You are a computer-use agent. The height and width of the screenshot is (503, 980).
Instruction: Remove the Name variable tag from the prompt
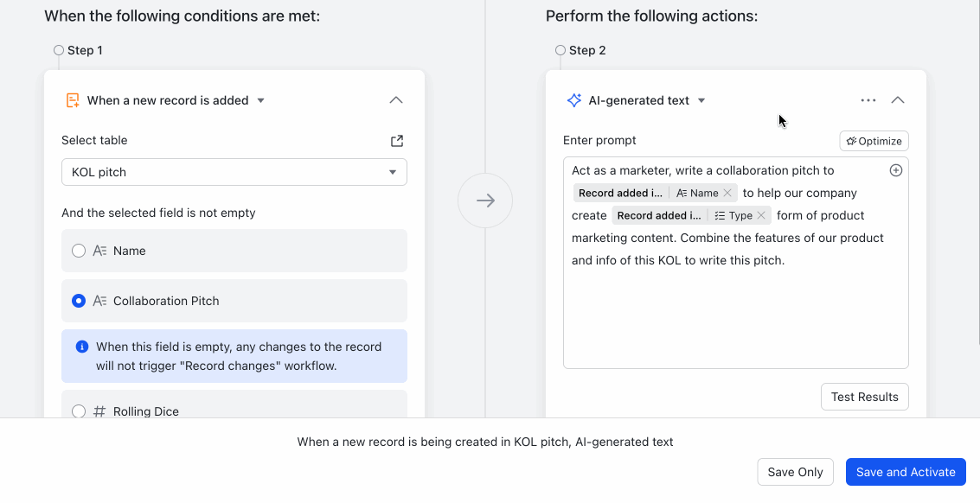[x=727, y=193]
